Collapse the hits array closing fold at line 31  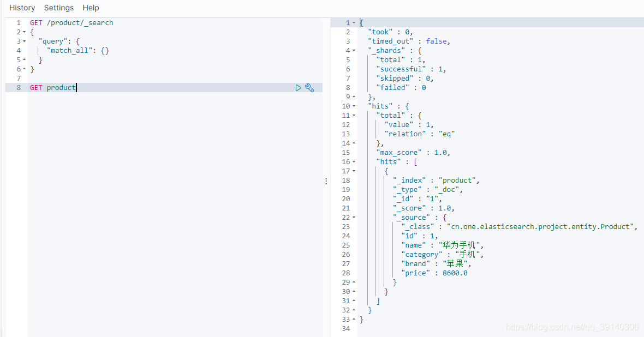click(x=354, y=301)
